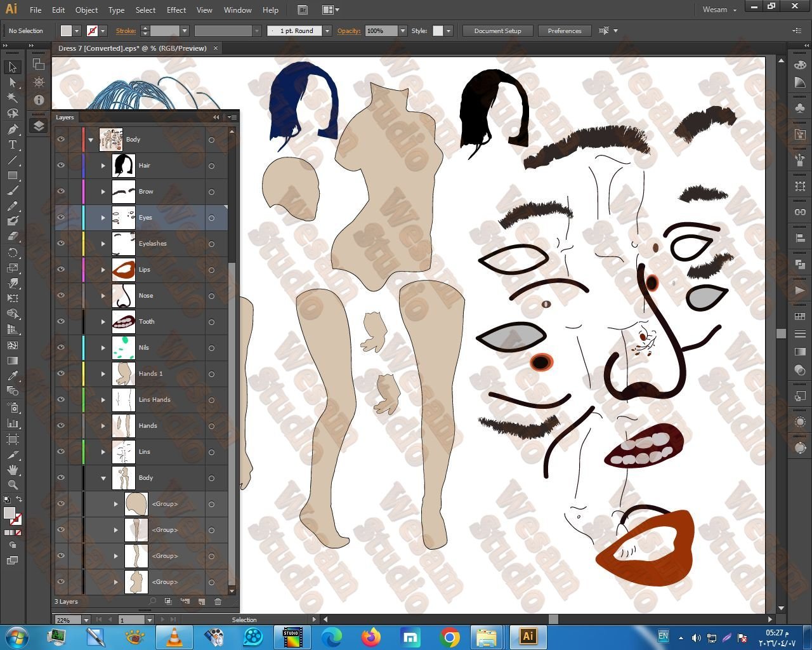Expand the Brow layer

click(103, 192)
